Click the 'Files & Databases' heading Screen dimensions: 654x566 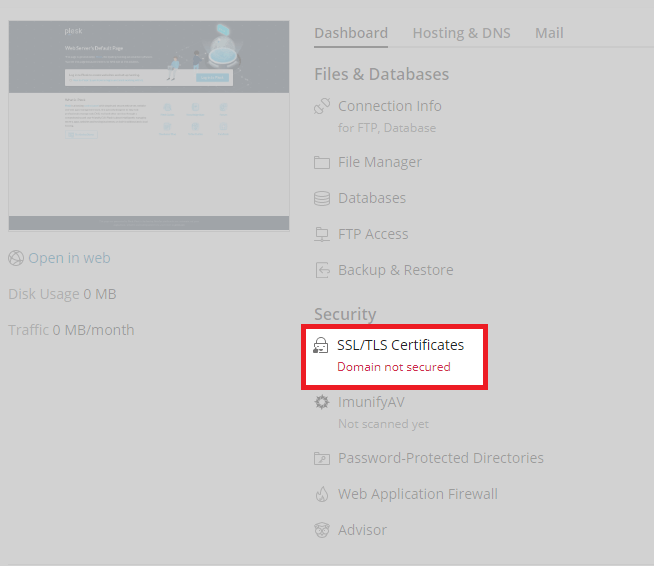pos(382,74)
